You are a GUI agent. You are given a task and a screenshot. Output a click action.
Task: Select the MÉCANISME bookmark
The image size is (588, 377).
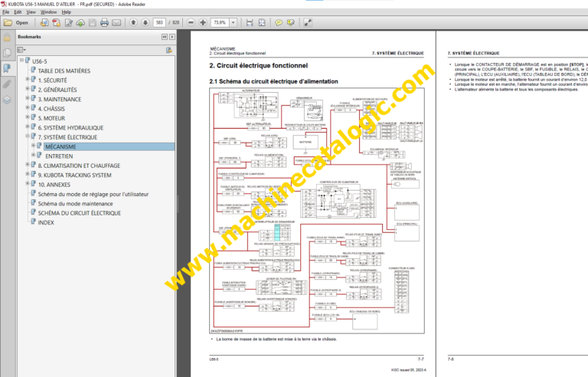tap(60, 147)
